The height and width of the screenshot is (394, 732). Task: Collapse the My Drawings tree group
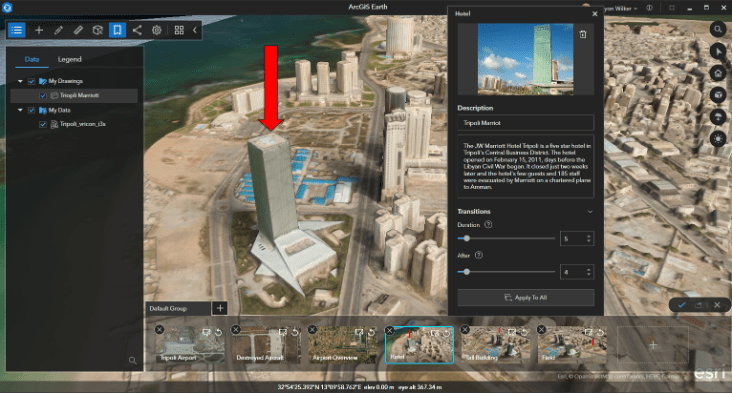tap(20, 81)
